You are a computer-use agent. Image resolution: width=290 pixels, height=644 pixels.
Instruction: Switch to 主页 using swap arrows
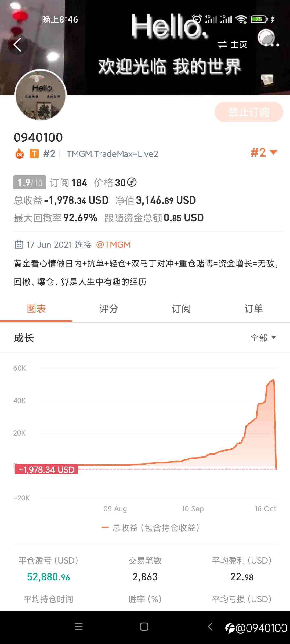click(x=232, y=45)
